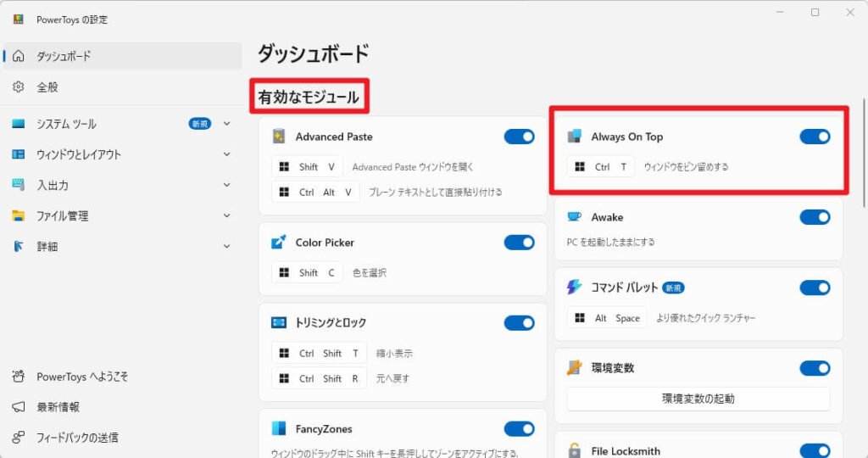Open the 全般 settings page
868x458 pixels.
point(122,87)
